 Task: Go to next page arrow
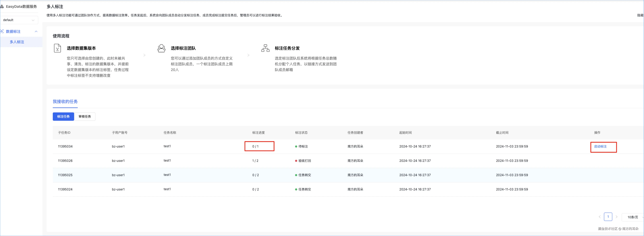coord(616,217)
